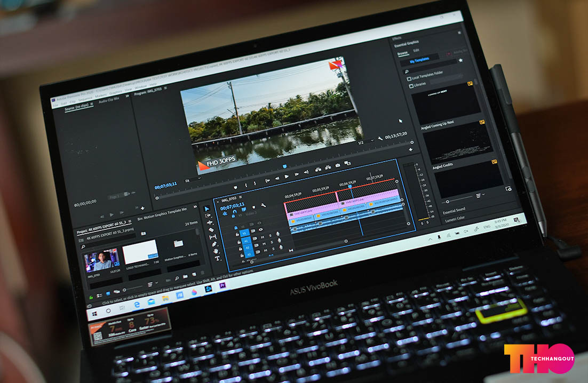Click the Extract button
Viewport: 588px width, 383px height.
click(x=328, y=168)
